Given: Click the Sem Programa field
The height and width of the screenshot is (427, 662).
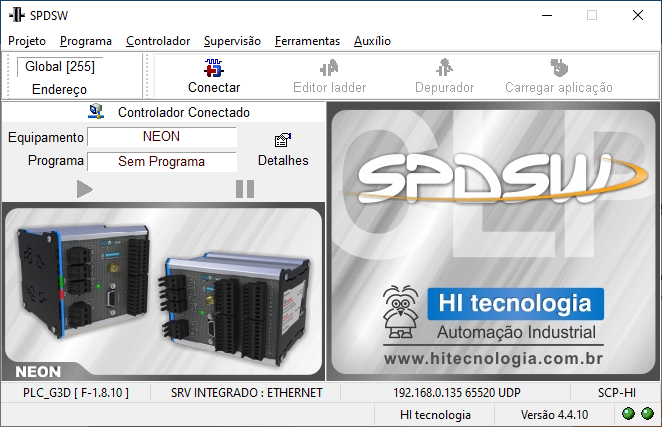Looking at the screenshot, I should (x=162, y=161).
